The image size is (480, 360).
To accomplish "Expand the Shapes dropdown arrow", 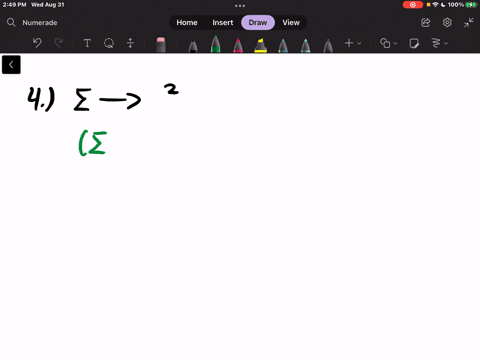I will pos(395,43).
